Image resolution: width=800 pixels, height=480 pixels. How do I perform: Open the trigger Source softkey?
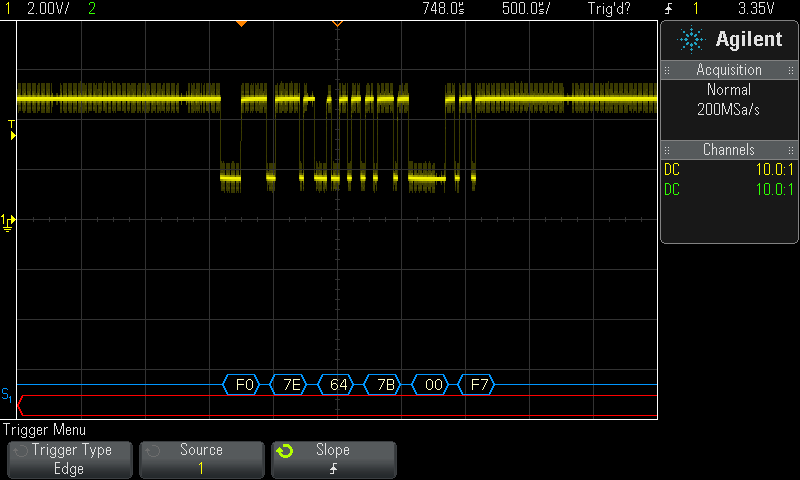201,459
